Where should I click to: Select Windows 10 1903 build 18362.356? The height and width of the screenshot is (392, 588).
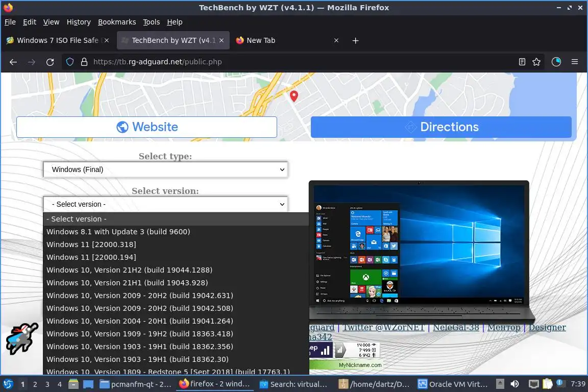click(176, 347)
